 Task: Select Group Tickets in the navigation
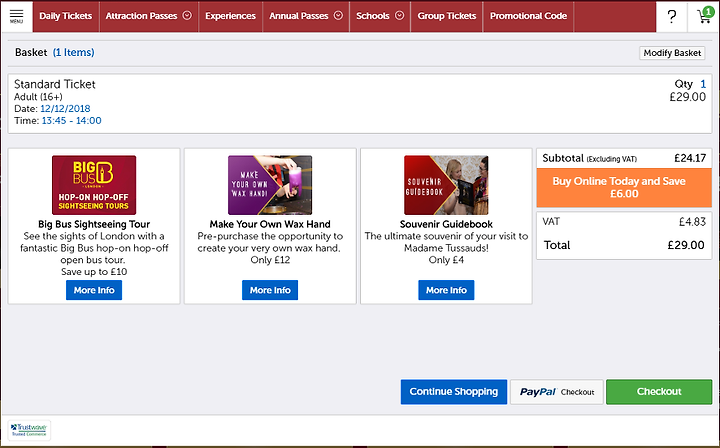point(447,17)
